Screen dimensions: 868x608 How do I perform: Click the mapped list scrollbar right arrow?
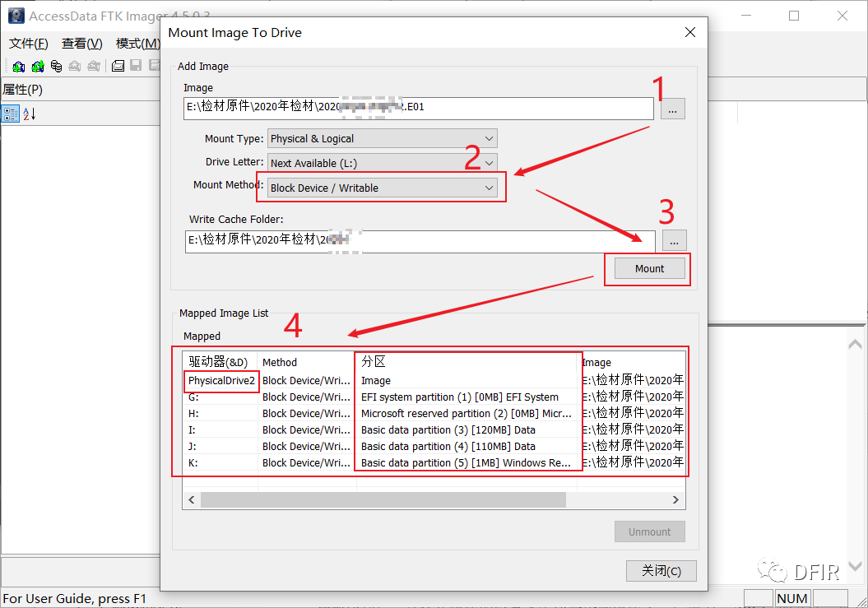pos(676,499)
